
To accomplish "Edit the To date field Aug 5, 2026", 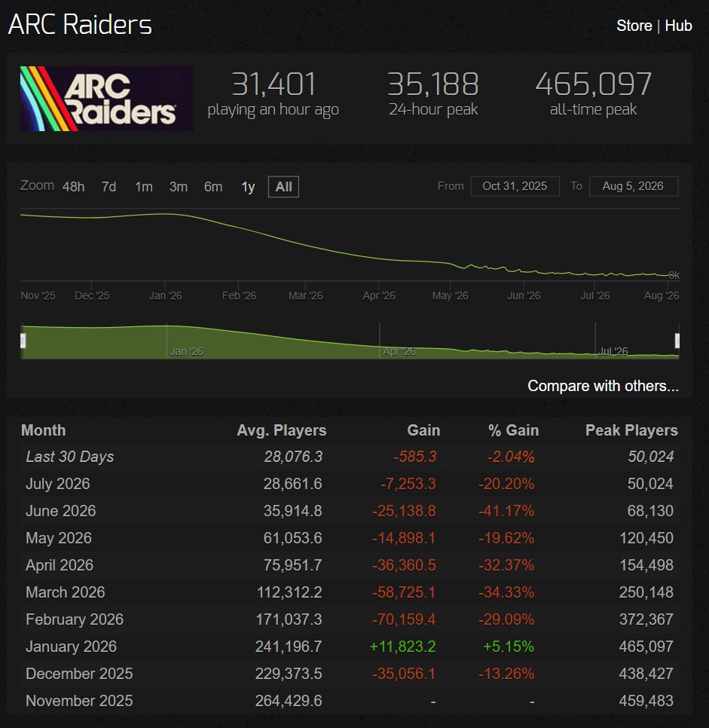I will (x=634, y=186).
